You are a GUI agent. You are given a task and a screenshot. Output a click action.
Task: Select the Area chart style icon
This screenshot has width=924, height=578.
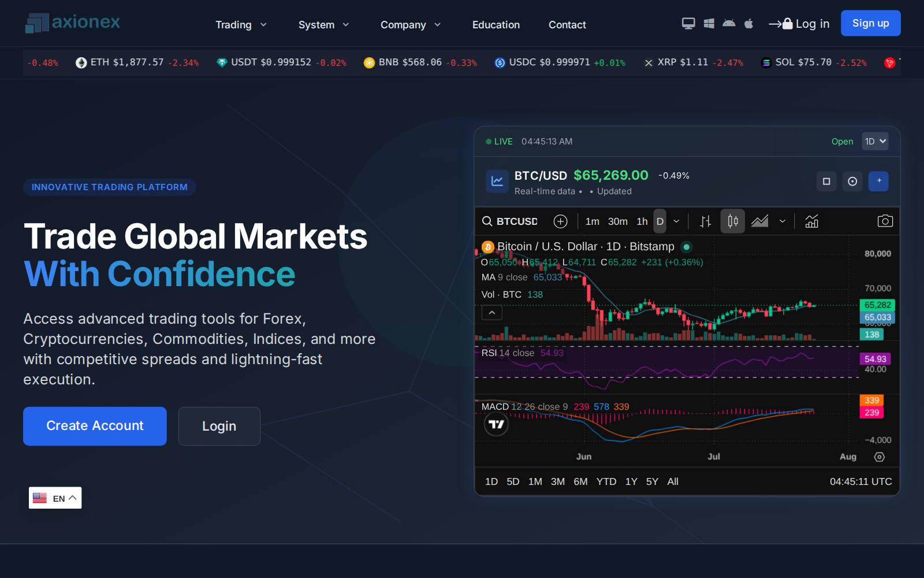pyautogui.click(x=760, y=221)
